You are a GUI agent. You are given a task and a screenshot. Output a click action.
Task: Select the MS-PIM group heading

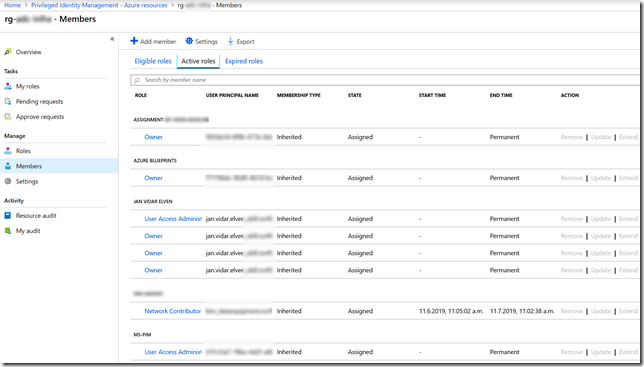click(142, 335)
